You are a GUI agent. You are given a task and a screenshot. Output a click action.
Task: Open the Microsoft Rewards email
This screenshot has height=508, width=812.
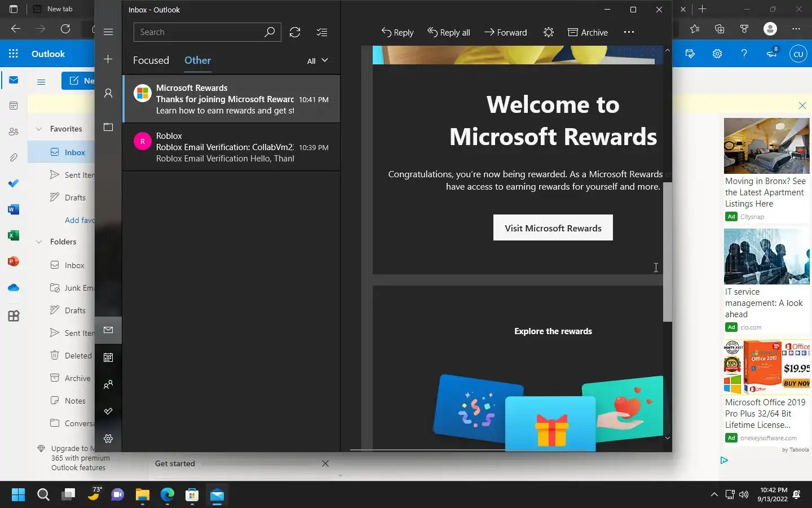[232, 99]
